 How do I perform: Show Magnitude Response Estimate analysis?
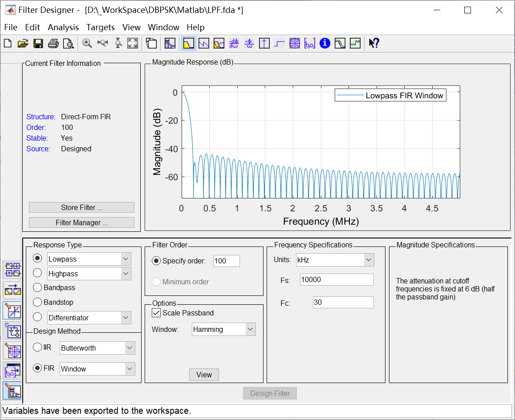pyautogui.click(x=340, y=43)
